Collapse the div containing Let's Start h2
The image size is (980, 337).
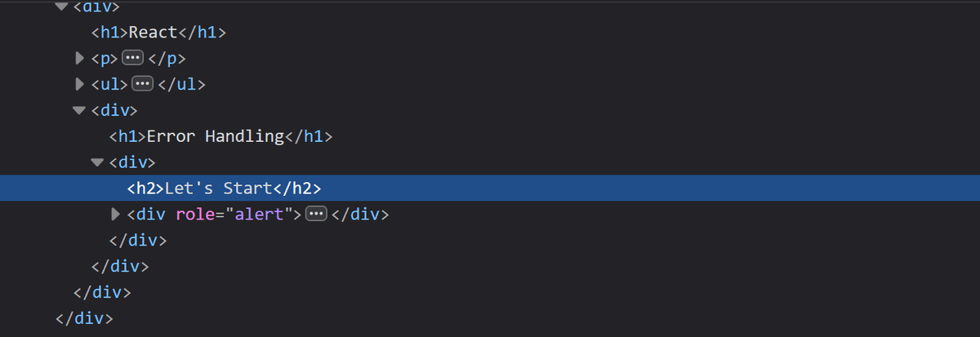pos(97,162)
